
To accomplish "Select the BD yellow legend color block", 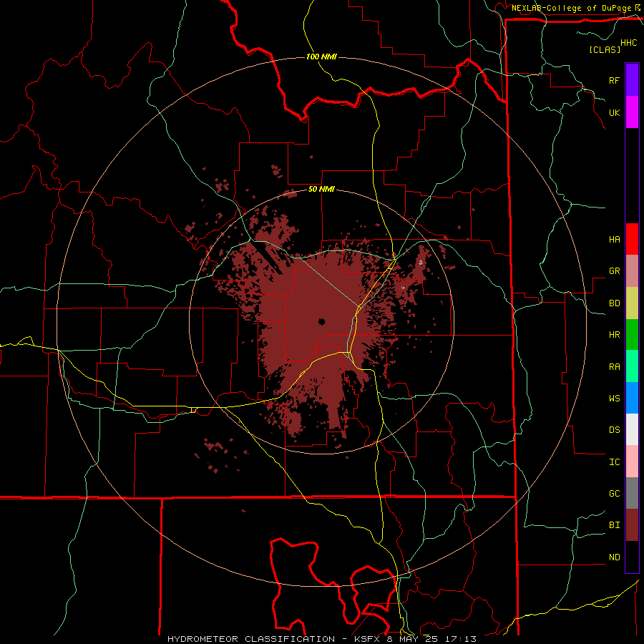I will click(x=632, y=303).
